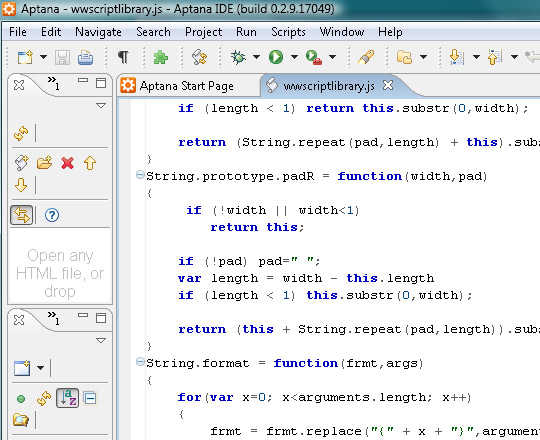This screenshot has height=440, width=540.
Task: Click the green dot icon in lower panel
Action: pos(21,399)
